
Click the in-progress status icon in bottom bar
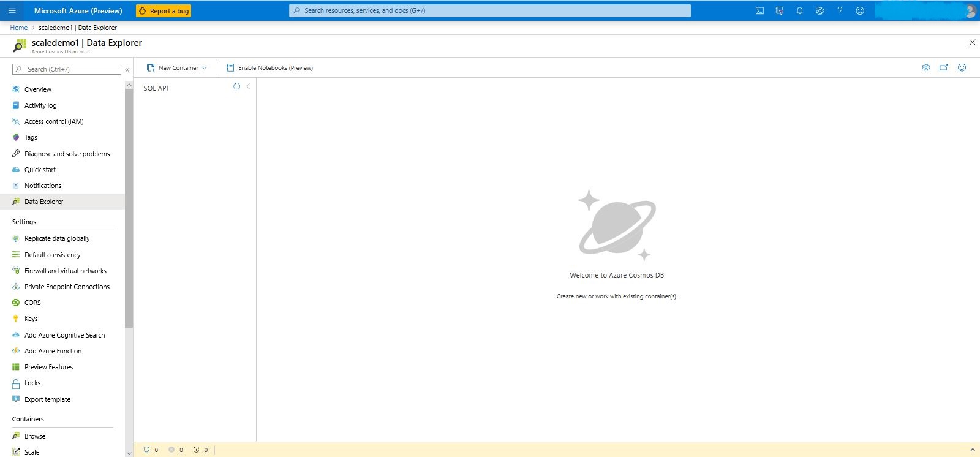pos(147,450)
